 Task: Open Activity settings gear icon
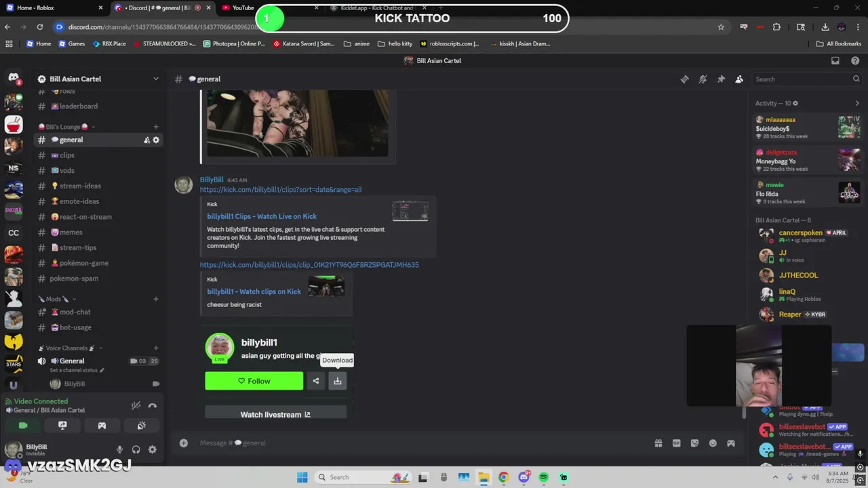tap(795, 103)
